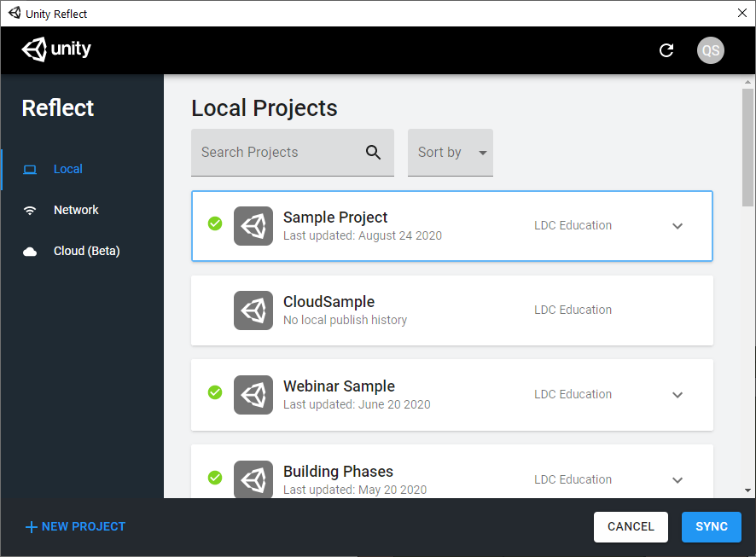Click the Webinar Sample Unity icon
Screen dimensions: 756x557
[x=253, y=394]
